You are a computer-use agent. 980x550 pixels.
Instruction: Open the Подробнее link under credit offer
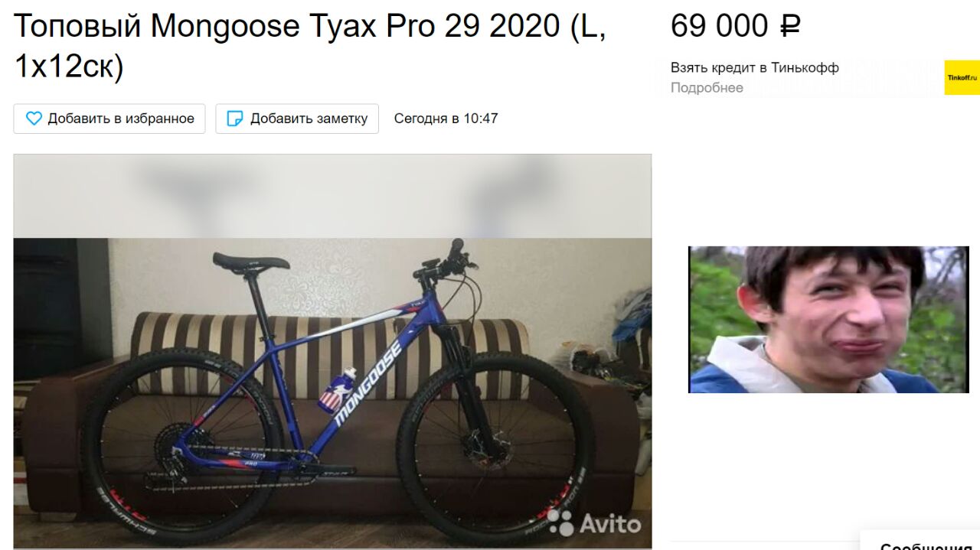(707, 88)
